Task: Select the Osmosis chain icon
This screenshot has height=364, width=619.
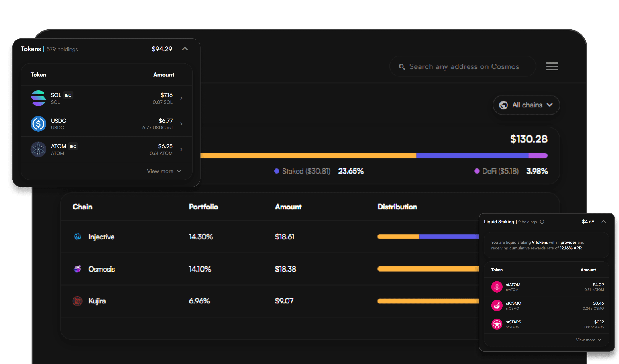Action: pyautogui.click(x=77, y=269)
